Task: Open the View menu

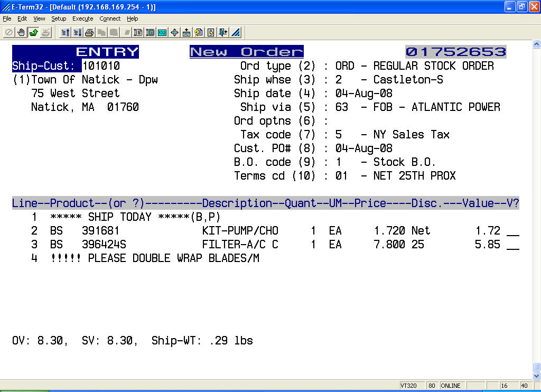Action: click(x=39, y=18)
